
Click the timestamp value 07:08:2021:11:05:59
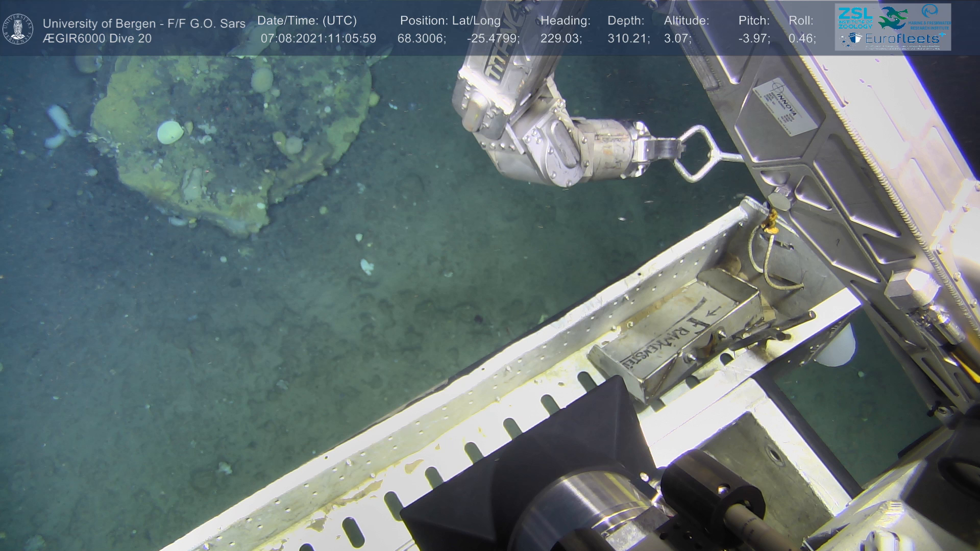coord(318,39)
